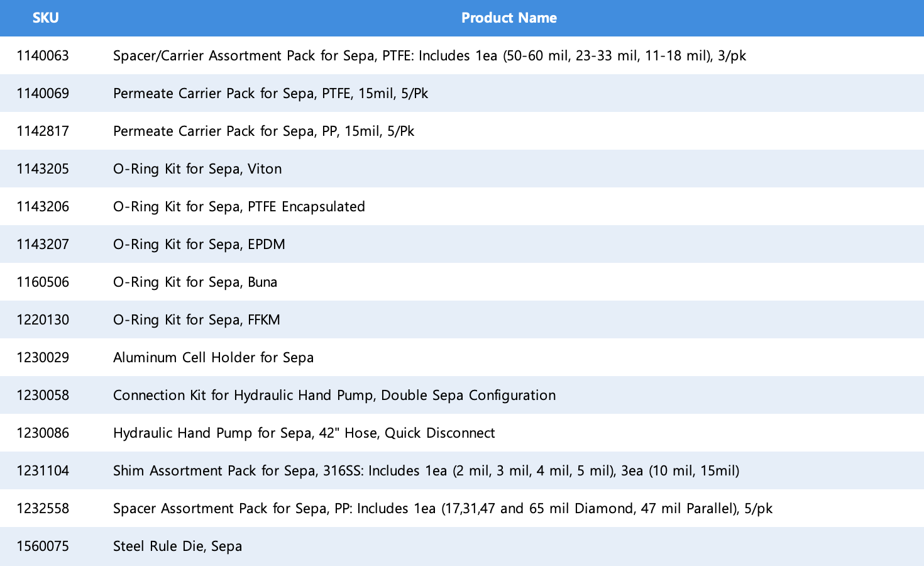Viewport: 924px width, 566px height.
Task: Click the Spacer/Carrier Assortment Pack PTFE product name
Action: 429,55
